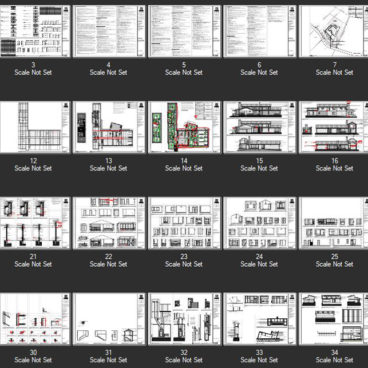
Task: Select page 34 thumbnail
Action: tap(334, 319)
